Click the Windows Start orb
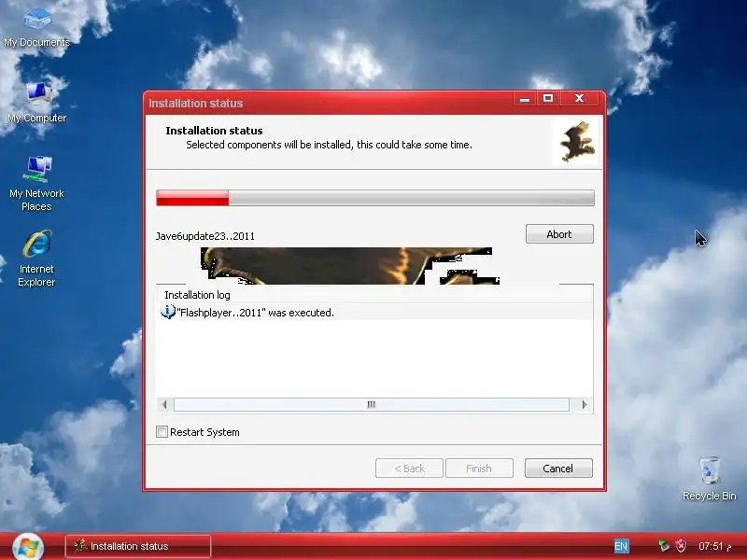The width and height of the screenshot is (747, 560). tap(28, 548)
